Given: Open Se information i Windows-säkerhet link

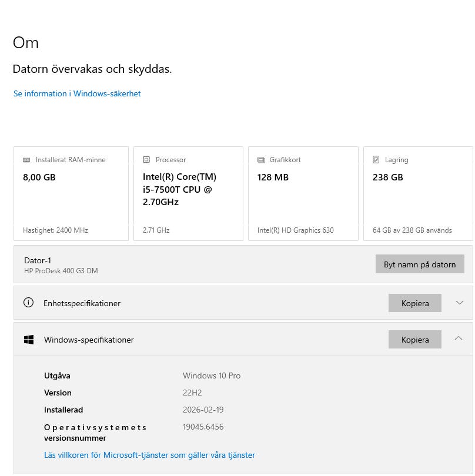Looking at the screenshot, I should [x=77, y=93].
